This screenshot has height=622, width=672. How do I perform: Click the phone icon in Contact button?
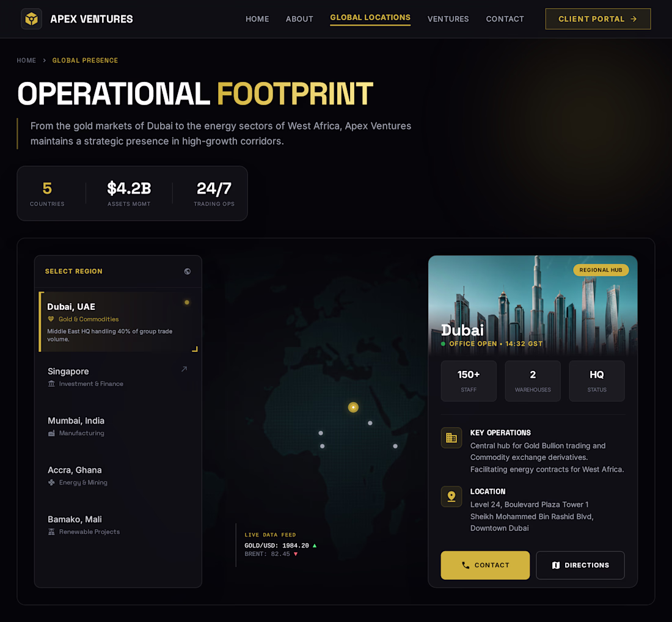tap(466, 565)
